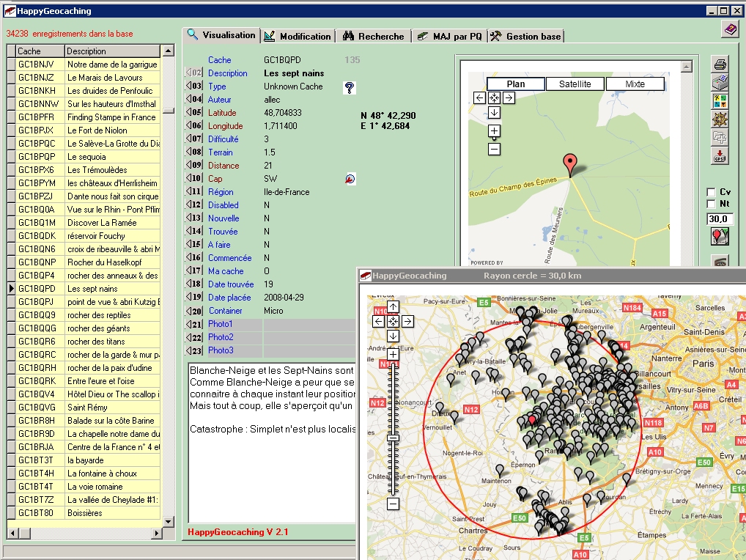The height and width of the screenshot is (560, 746).
Task: Click the Unknown Cache question mark icon
Action: [350, 87]
